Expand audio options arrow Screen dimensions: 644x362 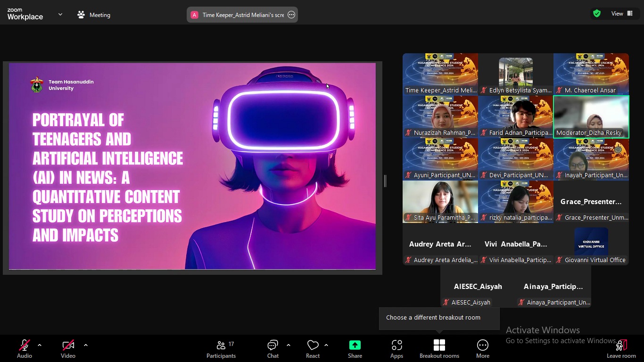(x=40, y=345)
